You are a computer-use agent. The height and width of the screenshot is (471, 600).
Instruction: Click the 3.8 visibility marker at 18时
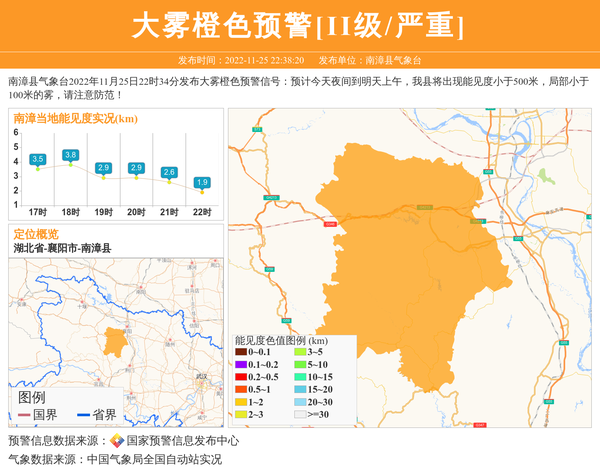71,155
